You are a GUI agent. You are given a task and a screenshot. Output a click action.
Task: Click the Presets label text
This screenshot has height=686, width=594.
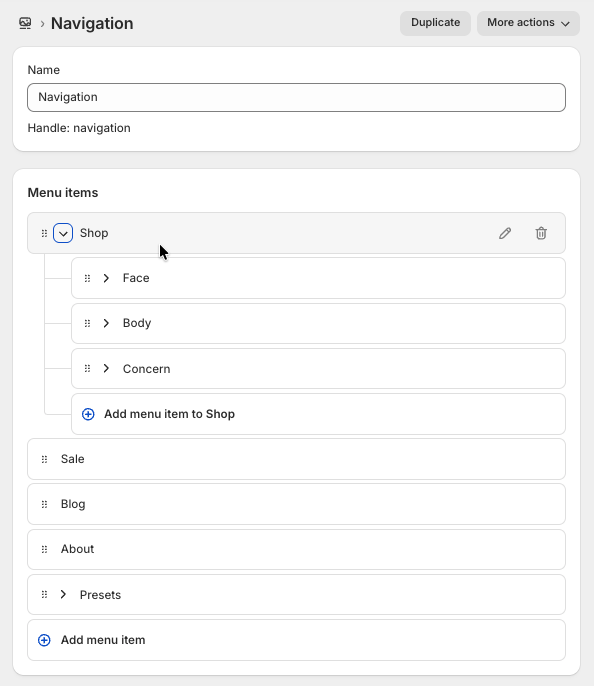click(x=100, y=595)
